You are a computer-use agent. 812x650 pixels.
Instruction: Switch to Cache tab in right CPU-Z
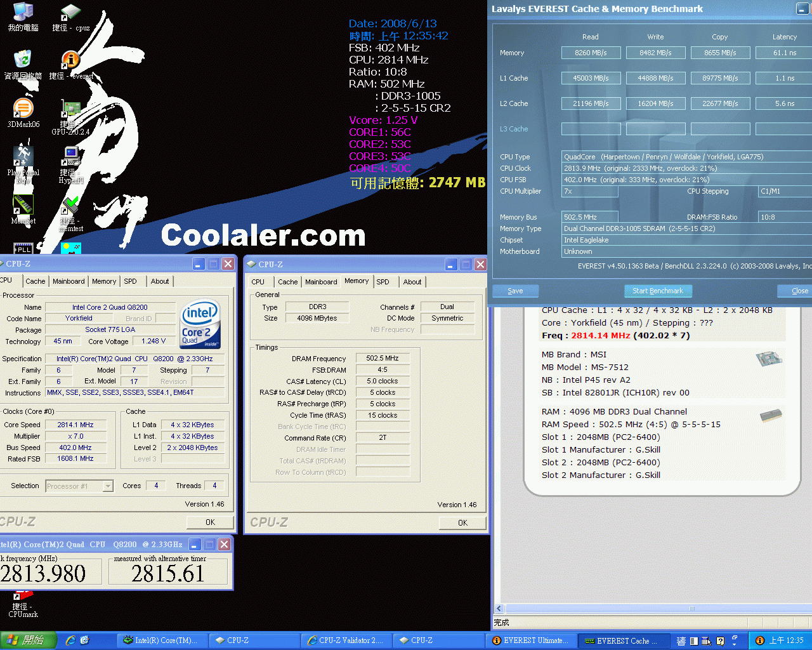pyautogui.click(x=287, y=282)
